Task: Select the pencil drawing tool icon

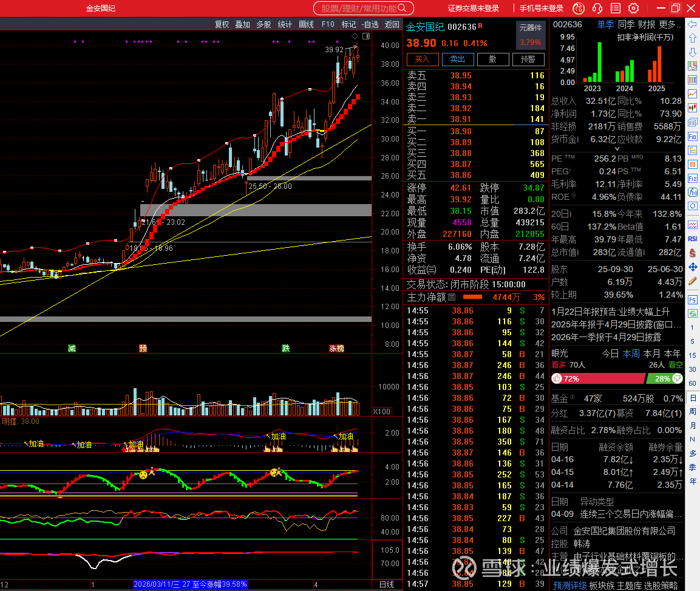Action: 692,281
